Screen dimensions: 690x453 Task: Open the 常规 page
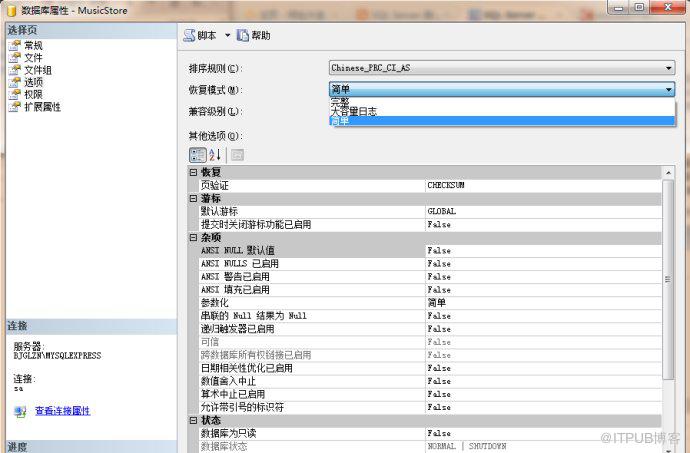point(33,45)
